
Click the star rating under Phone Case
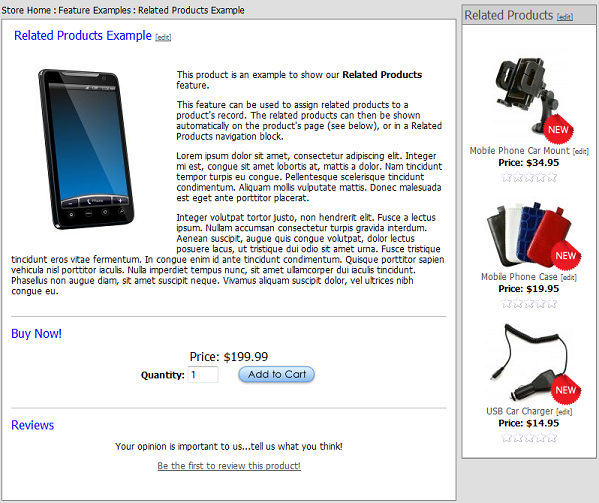point(529,303)
